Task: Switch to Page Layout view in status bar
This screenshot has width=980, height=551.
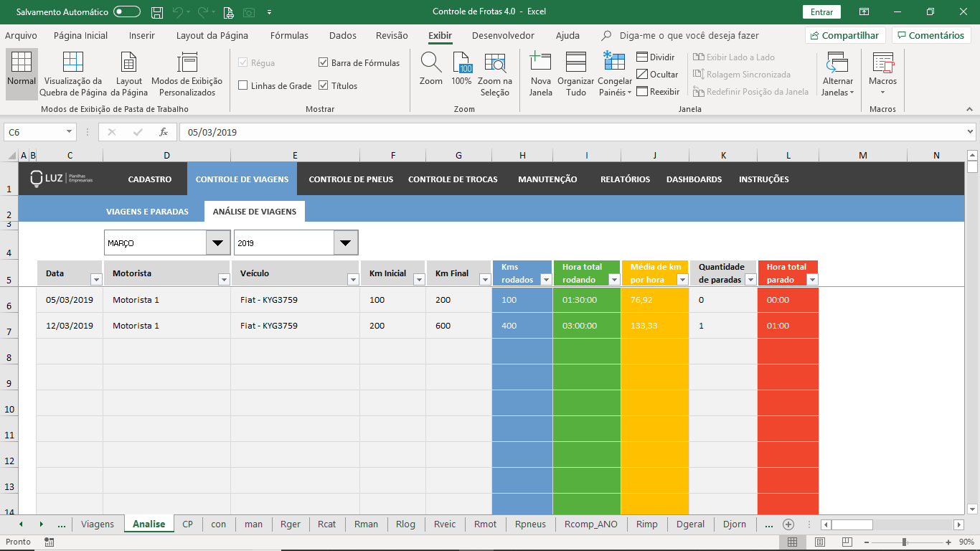Action: [x=819, y=542]
